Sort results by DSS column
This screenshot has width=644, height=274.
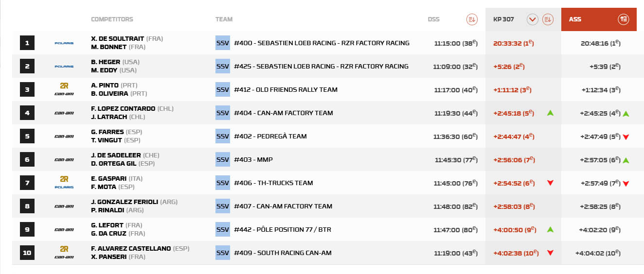471,19
